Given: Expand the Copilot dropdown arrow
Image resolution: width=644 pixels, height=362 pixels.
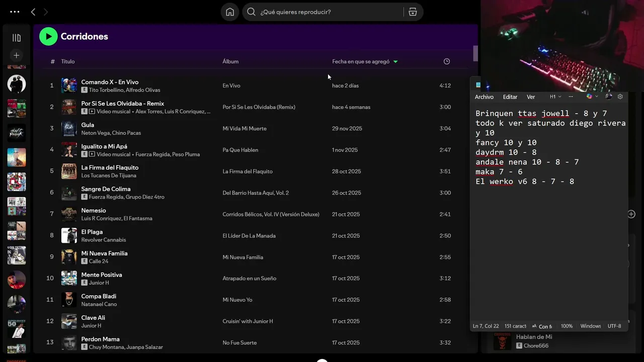Looking at the screenshot, I should click(597, 97).
